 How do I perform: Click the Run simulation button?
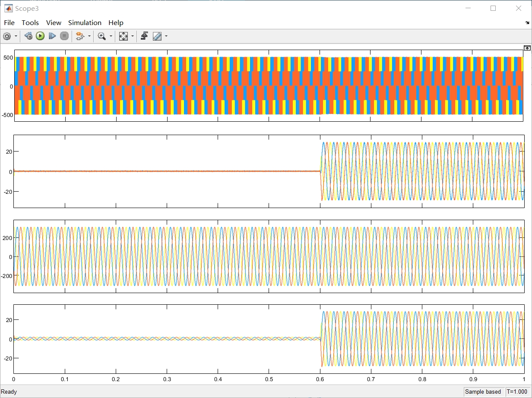click(40, 36)
